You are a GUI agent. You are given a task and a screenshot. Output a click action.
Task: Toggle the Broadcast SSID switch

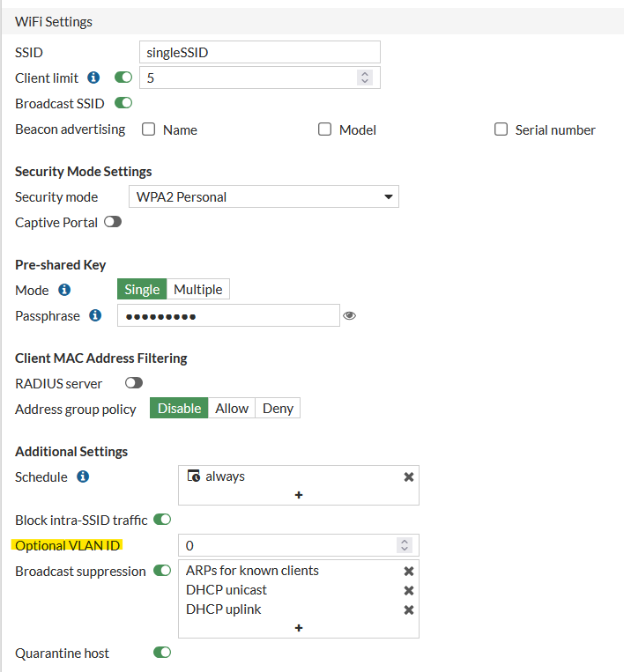pyautogui.click(x=123, y=103)
